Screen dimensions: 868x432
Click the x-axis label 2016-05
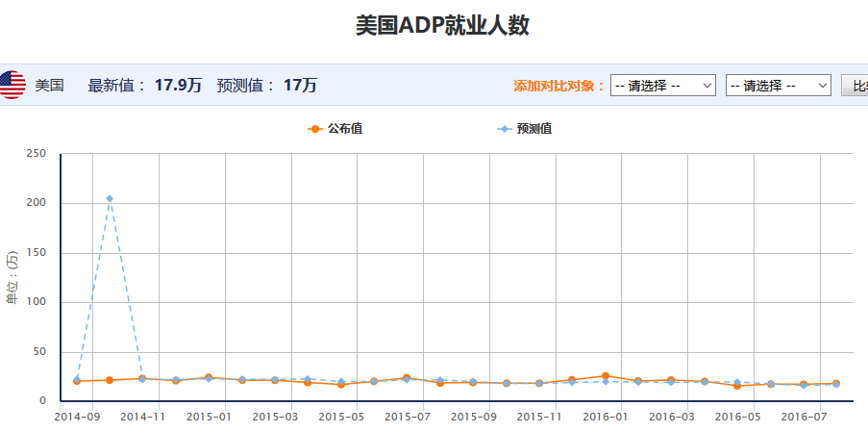tap(737, 417)
